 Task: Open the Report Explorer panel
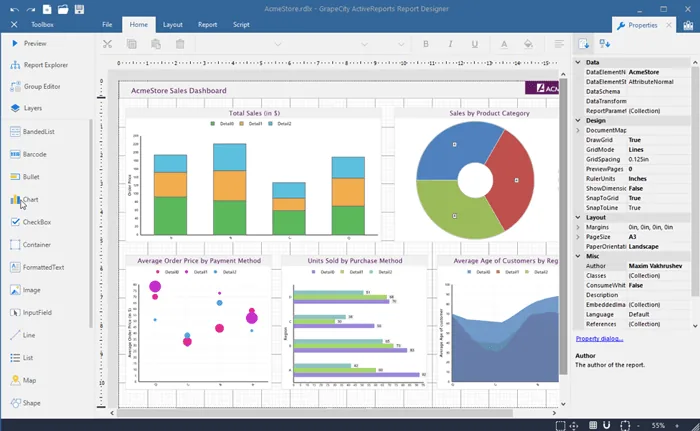click(x=39, y=65)
